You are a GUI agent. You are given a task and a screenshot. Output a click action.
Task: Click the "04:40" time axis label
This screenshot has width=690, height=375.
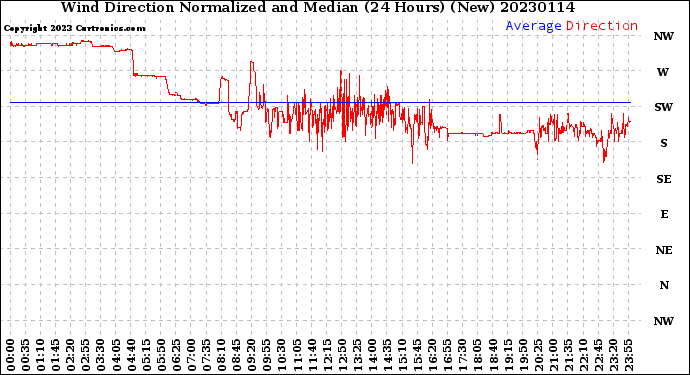tap(131, 355)
